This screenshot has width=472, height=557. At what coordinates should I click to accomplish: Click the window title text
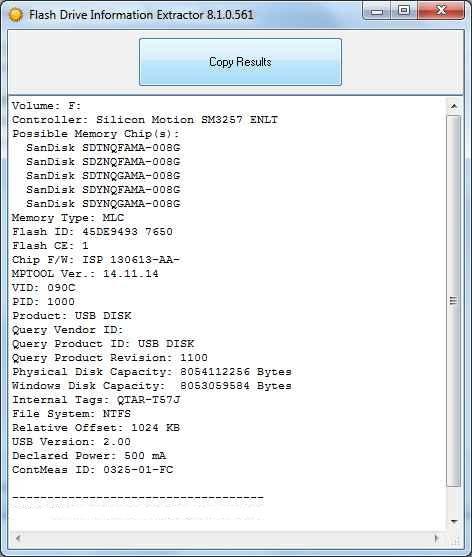coord(141,15)
